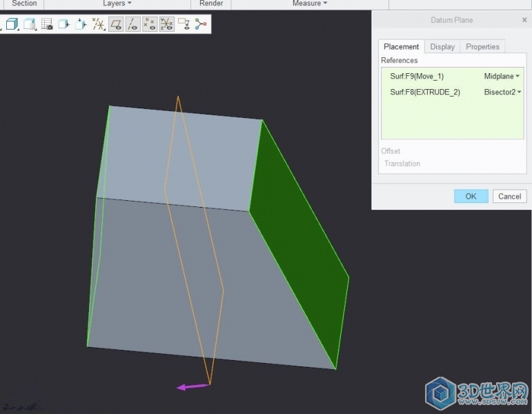The height and width of the screenshot is (414, 532).
Task: Click the Offset Translation field
Action: tap(402, 164)
